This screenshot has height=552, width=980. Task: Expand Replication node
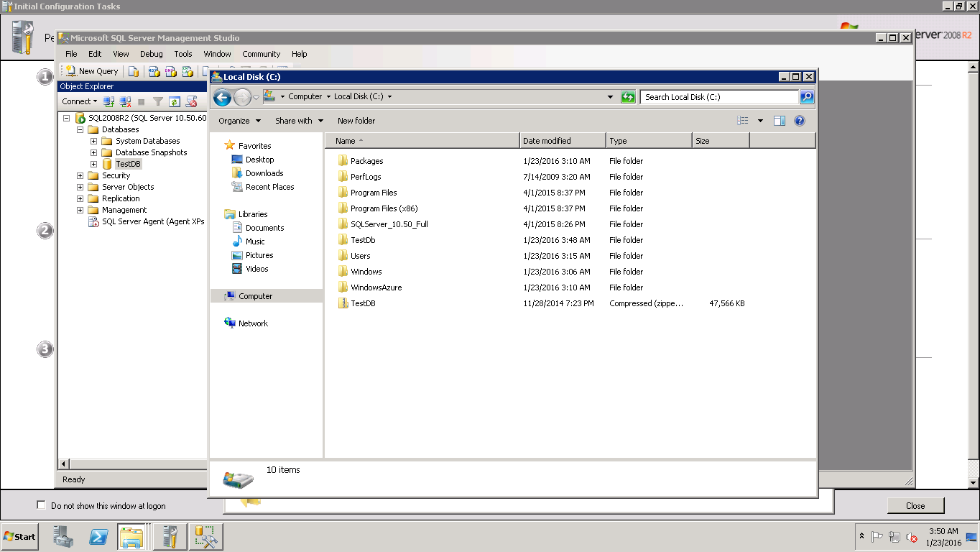(80, 198)
